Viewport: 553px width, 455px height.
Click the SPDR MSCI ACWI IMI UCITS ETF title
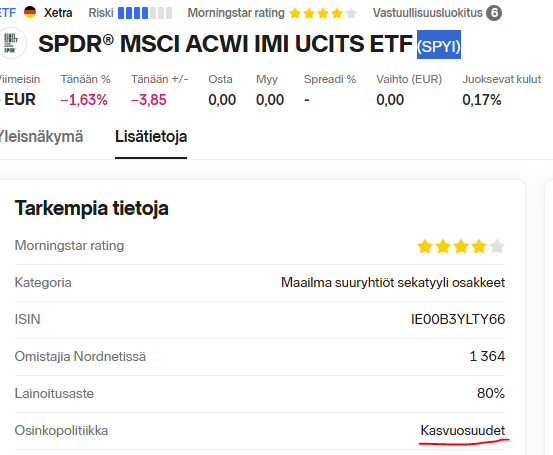[x=225, y=44]
